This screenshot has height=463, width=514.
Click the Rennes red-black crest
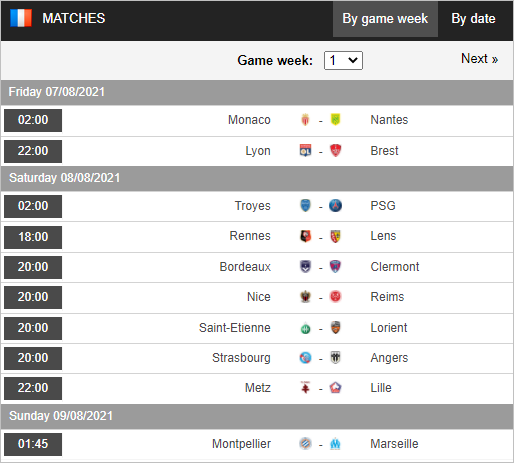pyautogui.click(x=305, y=236)
